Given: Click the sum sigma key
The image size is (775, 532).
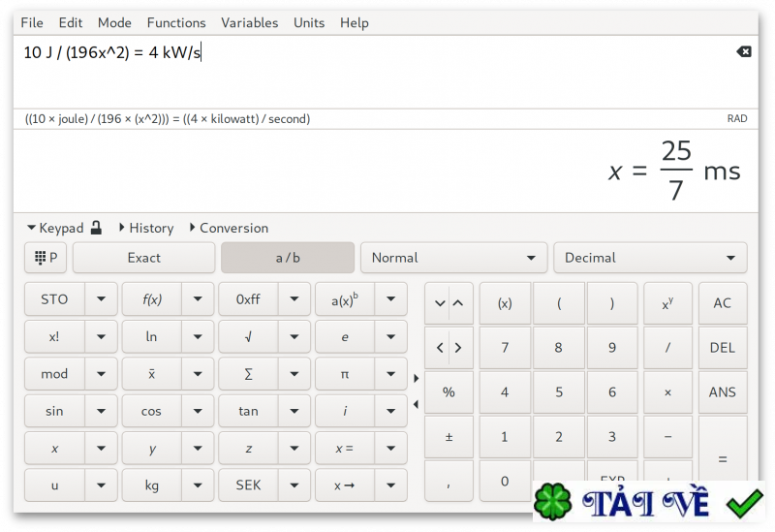Looking at the screenshot, I should coord(248,374).
